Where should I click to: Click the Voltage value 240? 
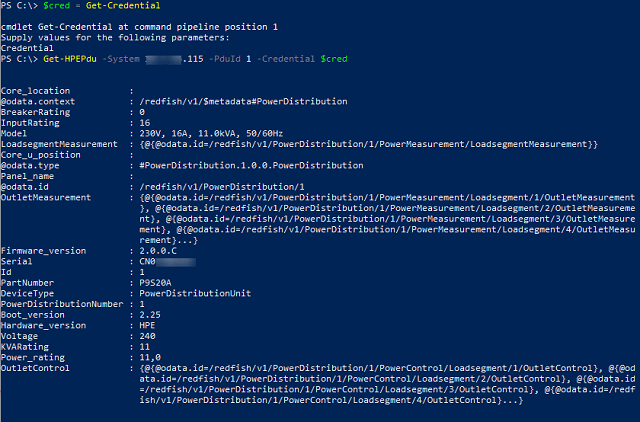coord(147,336)
